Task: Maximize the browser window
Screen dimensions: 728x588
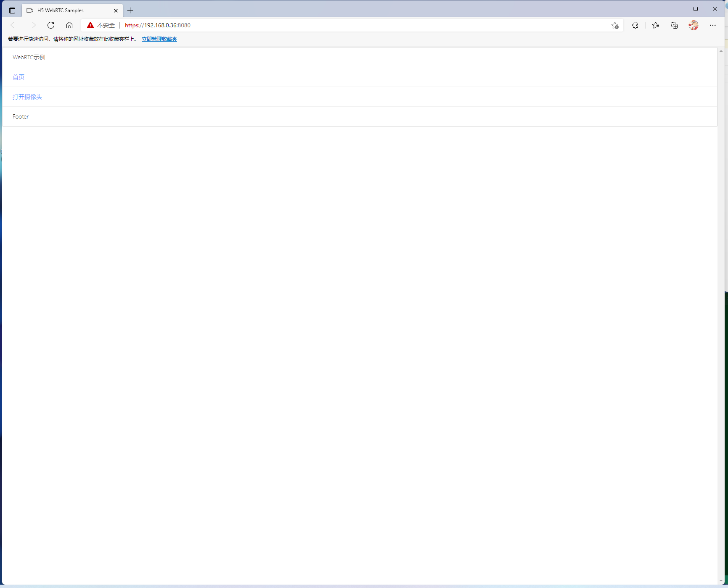Action: [696, 9]
